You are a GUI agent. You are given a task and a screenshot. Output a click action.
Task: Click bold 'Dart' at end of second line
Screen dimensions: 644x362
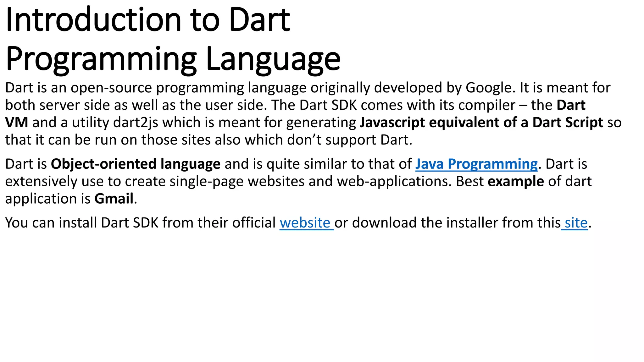pyautogui.click(x=571, y=105)
